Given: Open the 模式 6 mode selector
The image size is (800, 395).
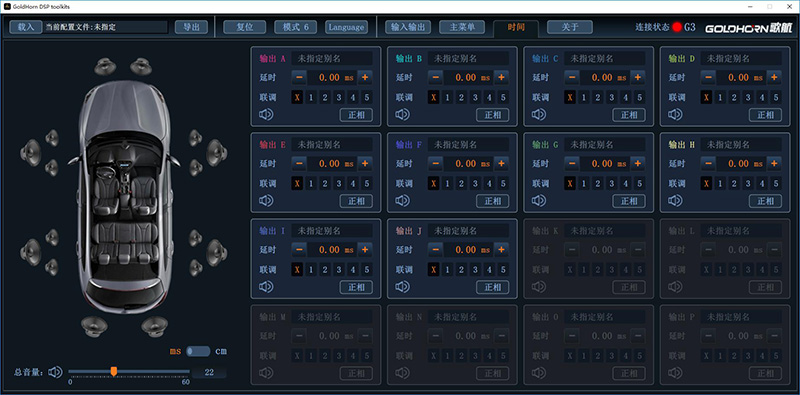Looking at the screenshot, I should (295, 27).
